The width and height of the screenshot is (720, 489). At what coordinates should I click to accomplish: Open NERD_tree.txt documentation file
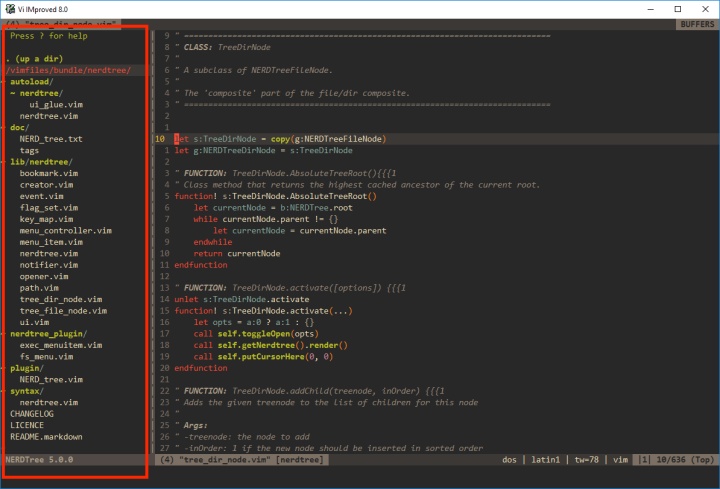(51, 139)
